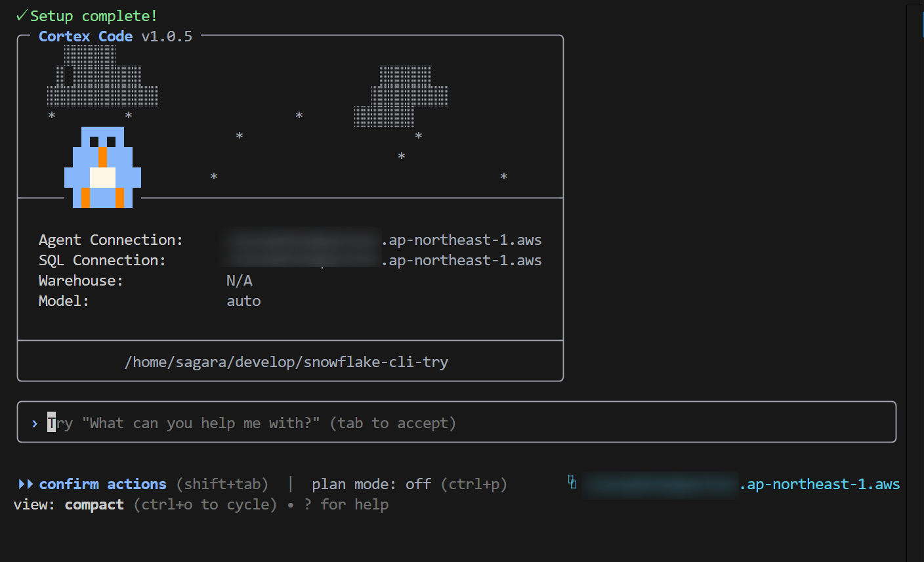Viewport: 924px width, 562px height.
Task: Click the "view: compact" status
Action: click(69, 504)
